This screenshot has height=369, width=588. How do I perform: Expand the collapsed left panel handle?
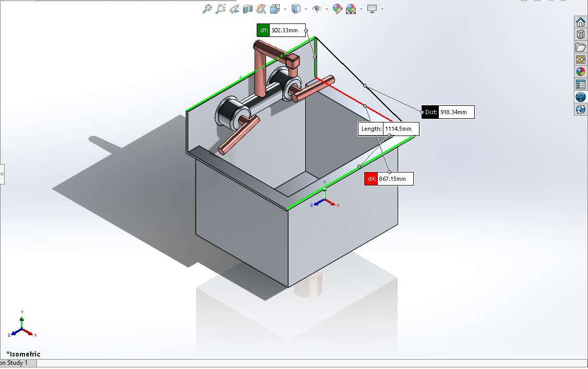2,174
